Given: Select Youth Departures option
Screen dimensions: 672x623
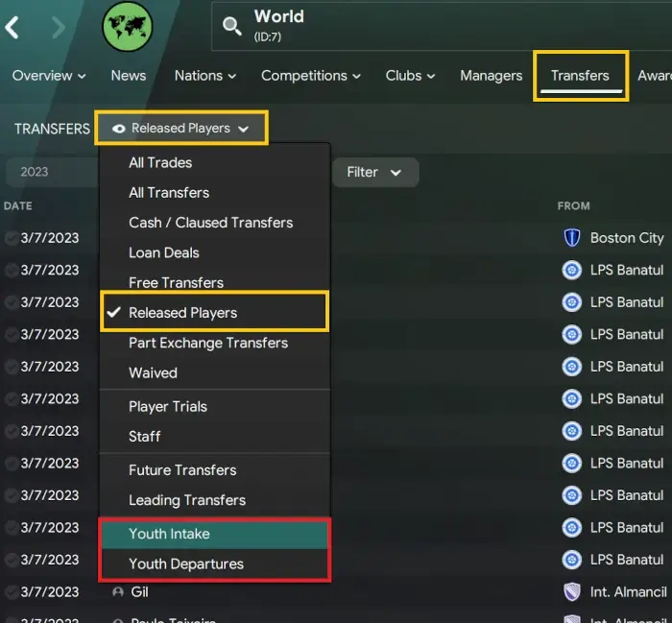Looking at the screenshot, I should pos(215,564).
